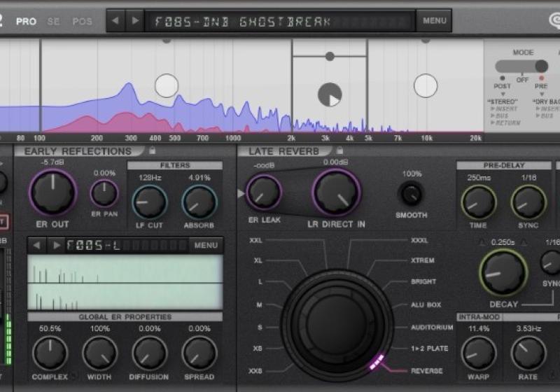Screen dimensions: 560x392
Task: Click the white EQ node near 300 Hz
Action: [x=167, y=85]
